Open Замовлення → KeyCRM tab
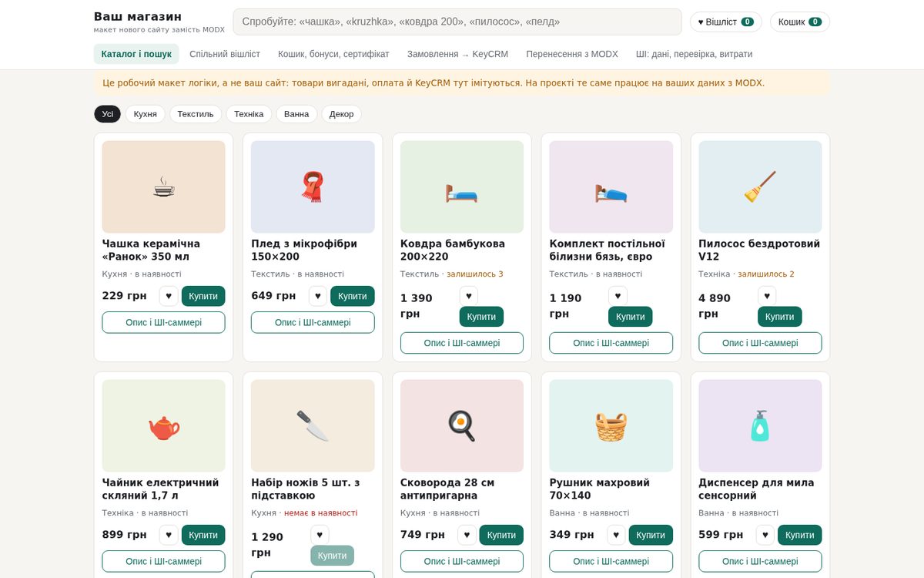 [x=457, y=54]
